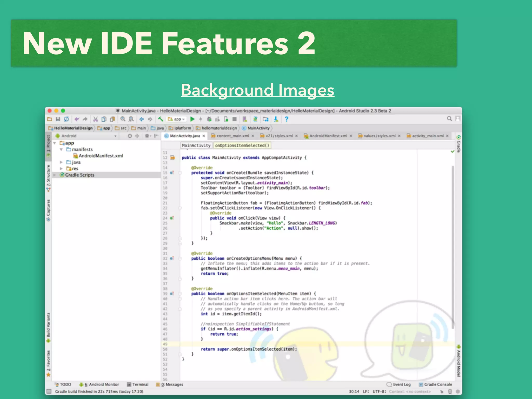Collapse the manifests folder node
Viewport: 532px width, 399px height.
(x=61, y=150)
